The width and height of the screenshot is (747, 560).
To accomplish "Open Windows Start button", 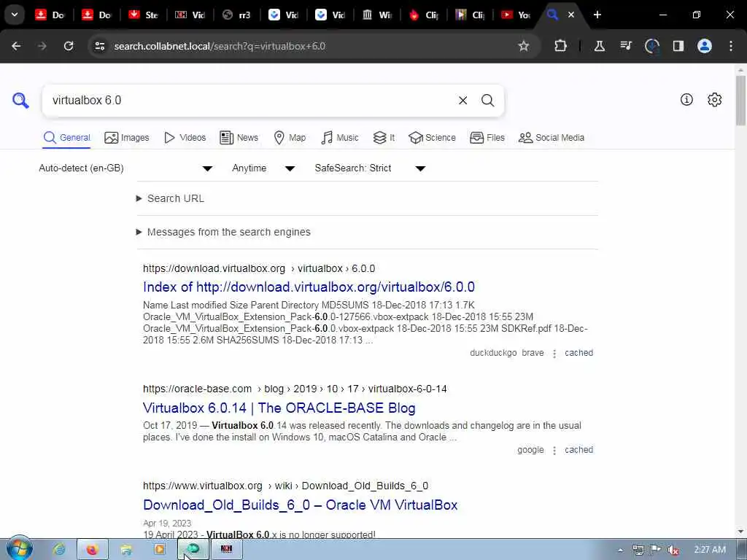I will (x=19, y=549).
